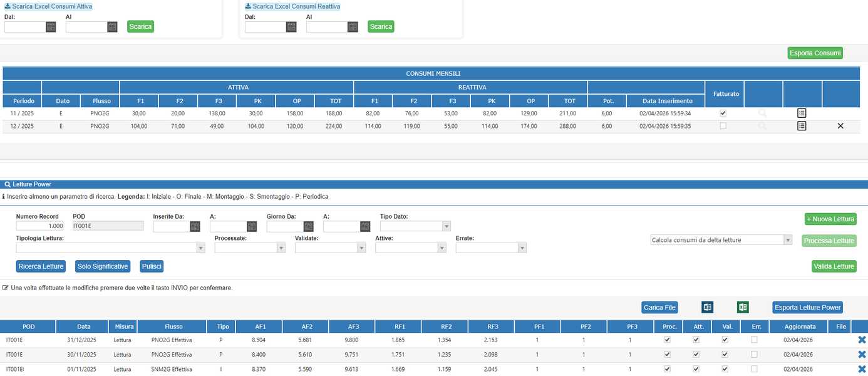Click the Valida Letture button
The image size is (868, 376).
[834, 266]
